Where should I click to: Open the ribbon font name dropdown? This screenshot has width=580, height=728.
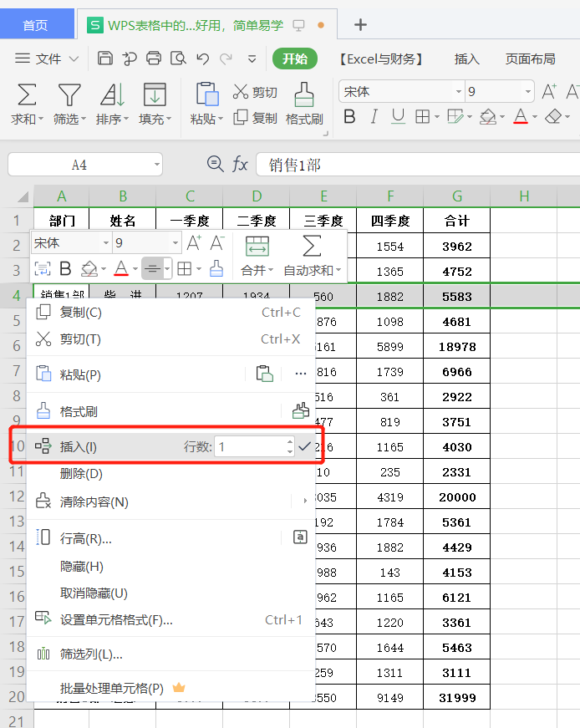pyautogui.click(x=458, y=91)
